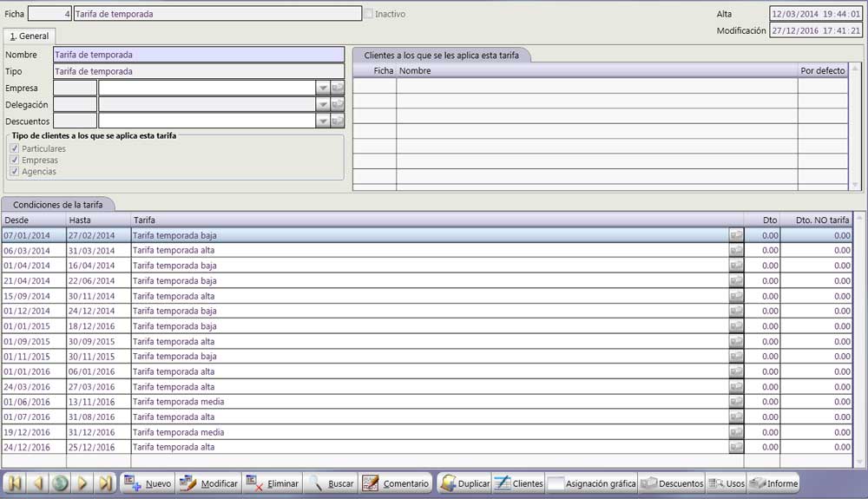Select the Hasta cell 18/12/2016
Viewport: 868px width, 499px height.
point(99,326)
